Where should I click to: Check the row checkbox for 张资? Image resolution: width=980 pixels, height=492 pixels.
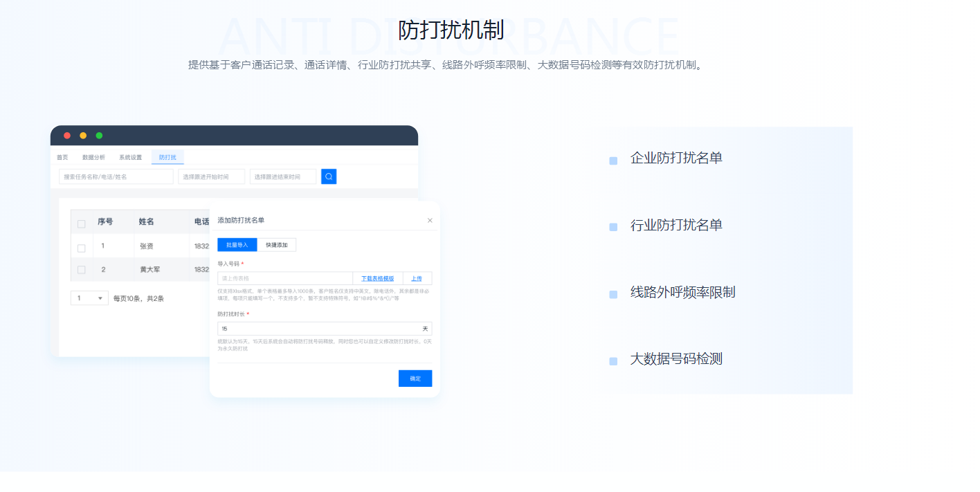82,247
